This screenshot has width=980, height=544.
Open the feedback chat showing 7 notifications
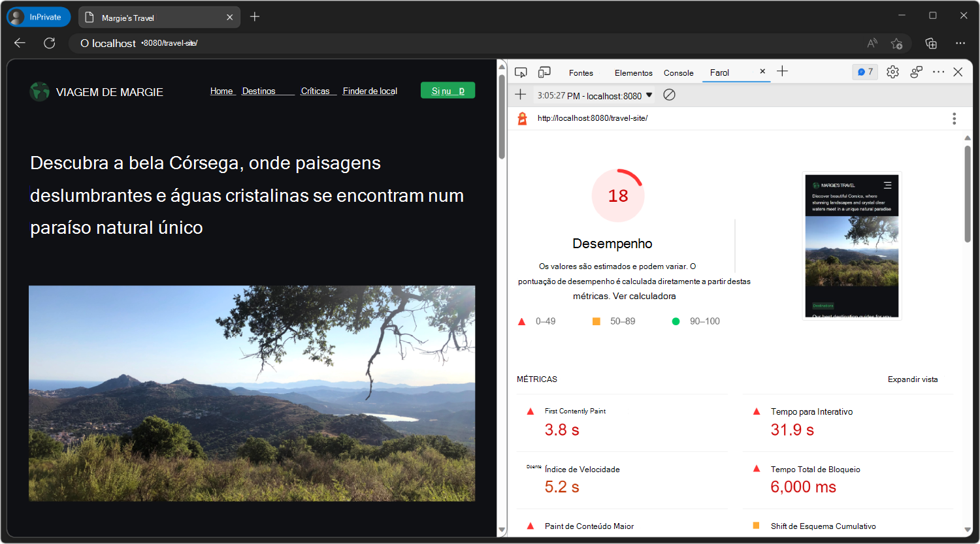[864, 72]
